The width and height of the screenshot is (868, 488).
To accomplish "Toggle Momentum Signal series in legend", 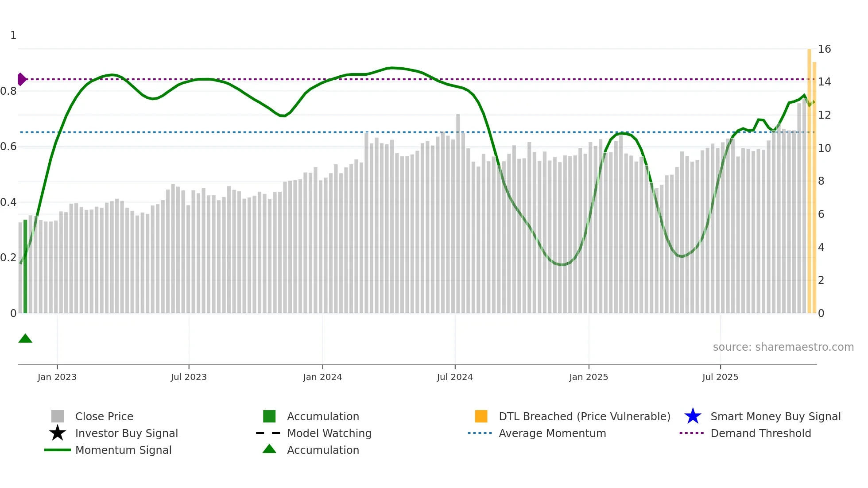I will [x=123, y=450].
